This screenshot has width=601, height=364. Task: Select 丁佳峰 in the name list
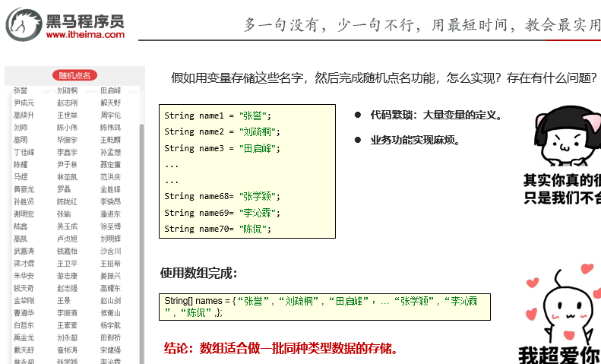(24, 152)
